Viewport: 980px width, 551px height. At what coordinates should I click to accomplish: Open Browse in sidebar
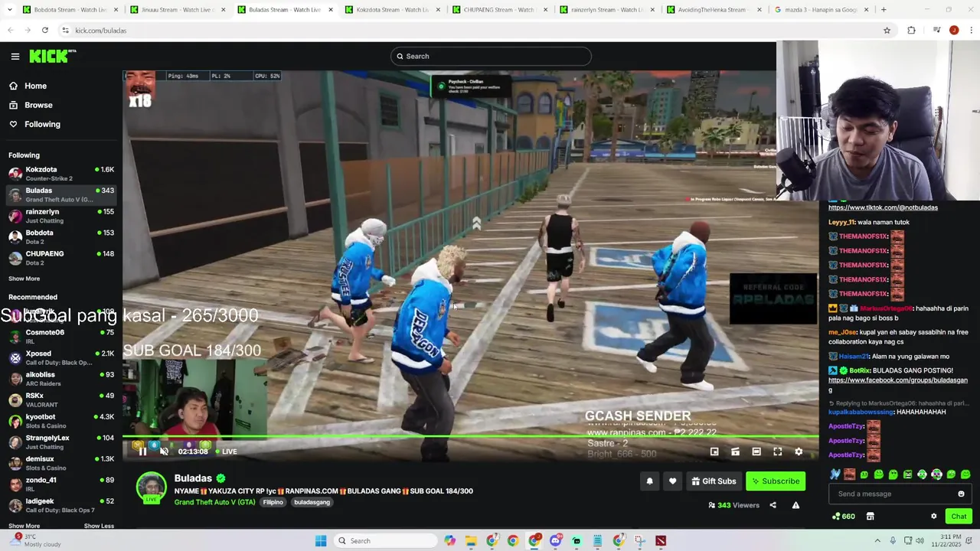coord(31,105)
